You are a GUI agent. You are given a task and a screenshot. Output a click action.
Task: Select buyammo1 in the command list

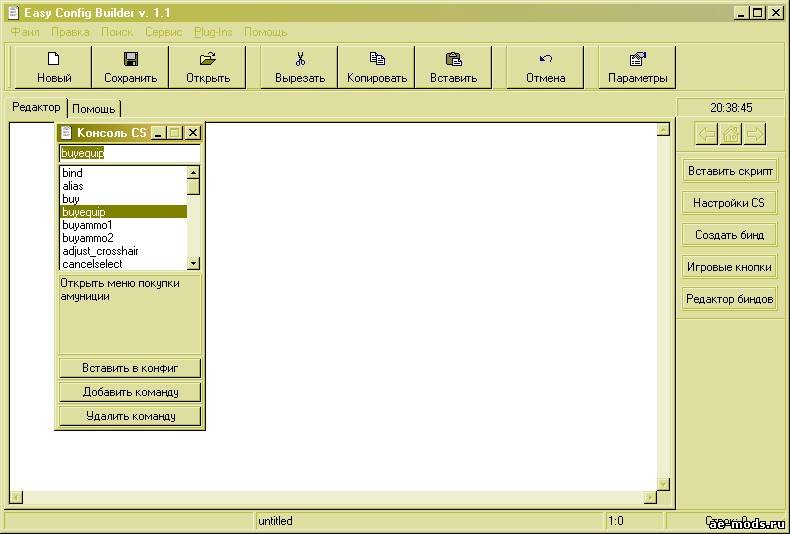pyautogui.click(x=88, y=225)
